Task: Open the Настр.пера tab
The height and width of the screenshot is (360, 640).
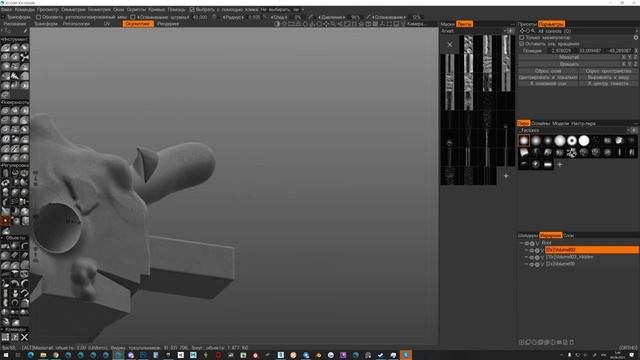Action: point(583,123)
